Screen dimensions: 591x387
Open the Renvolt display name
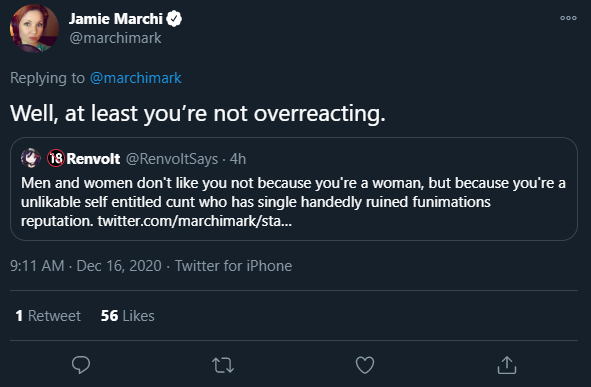pyautogui.click(x=93, y=159)
